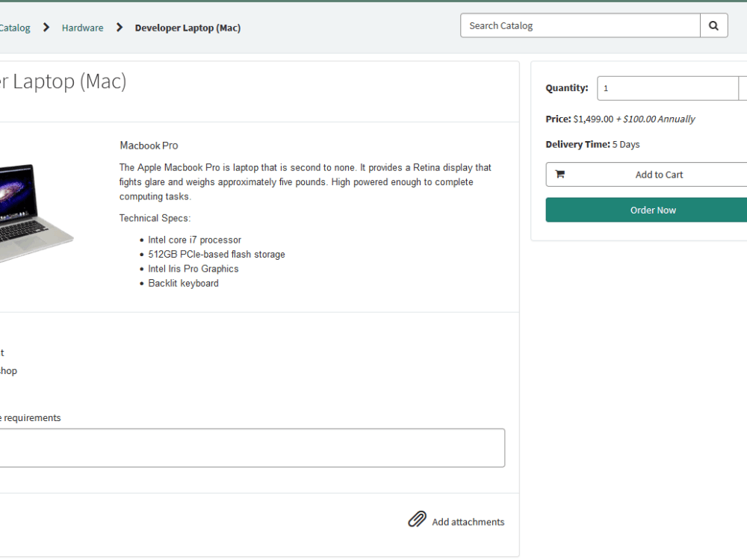Click the search magnifier icon button
Screen dimensions: 747x560
click(713, 25)
